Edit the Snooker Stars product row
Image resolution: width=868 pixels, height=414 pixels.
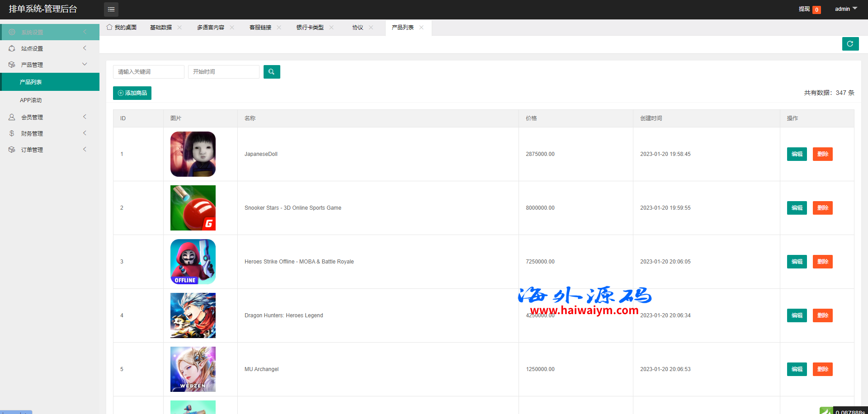(x=797, y=208)
